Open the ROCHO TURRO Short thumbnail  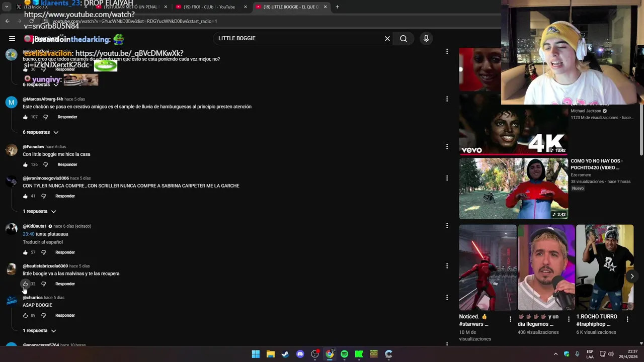(605, 267)
